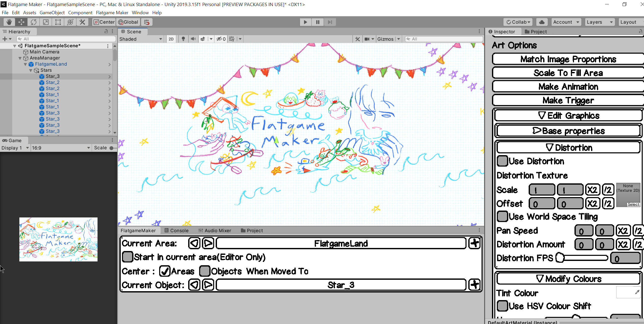Screen dimensions: 644x324
Task: Open scene component tools icon
Action: [x=358, y=39]
